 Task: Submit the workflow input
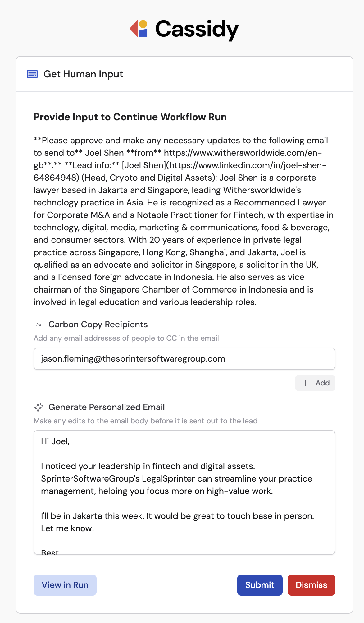click(x=260, y=585)
